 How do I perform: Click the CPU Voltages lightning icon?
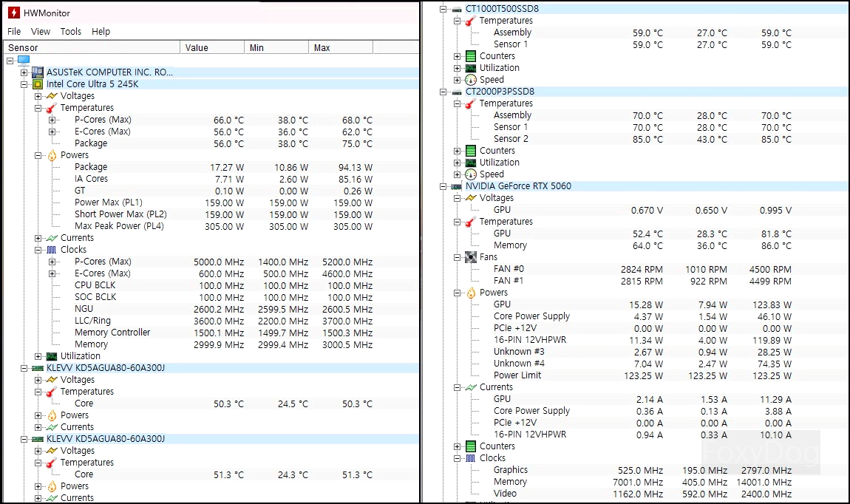[x=52, y=96]
